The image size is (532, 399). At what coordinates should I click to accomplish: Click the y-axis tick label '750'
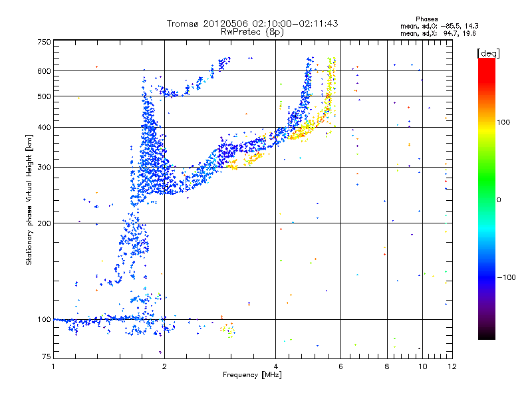tap(44, 42)
